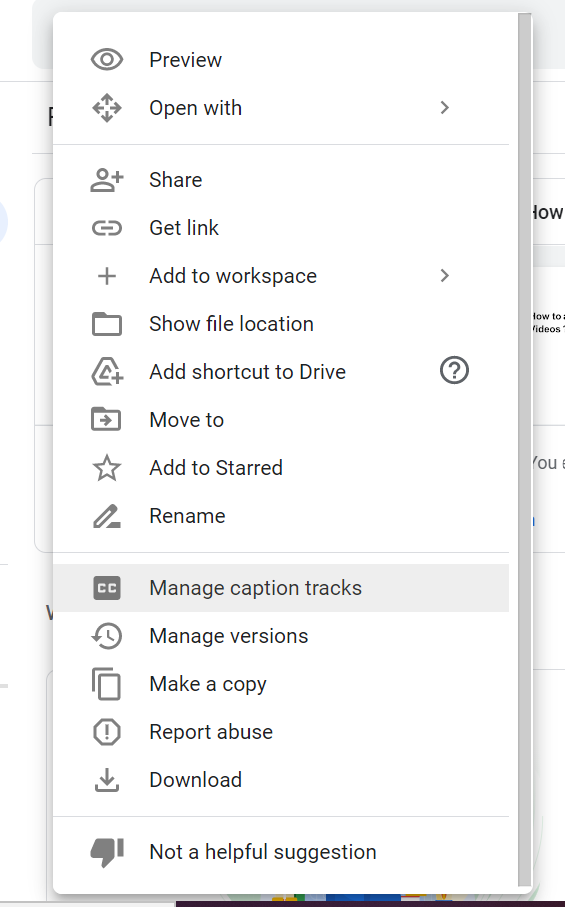Viewport: 565px width, 907px height.
Task: Choose Move to from the menu
Action: tap(281, 420)
